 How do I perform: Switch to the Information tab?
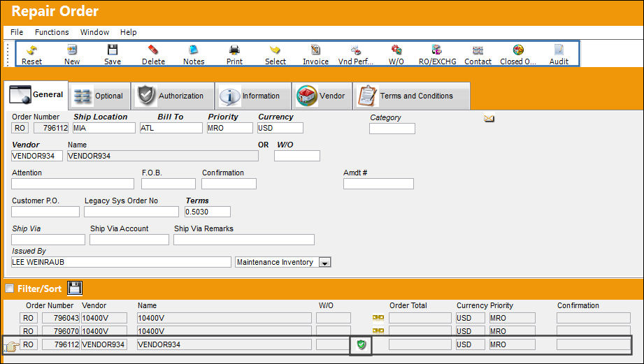coord(253,96)
